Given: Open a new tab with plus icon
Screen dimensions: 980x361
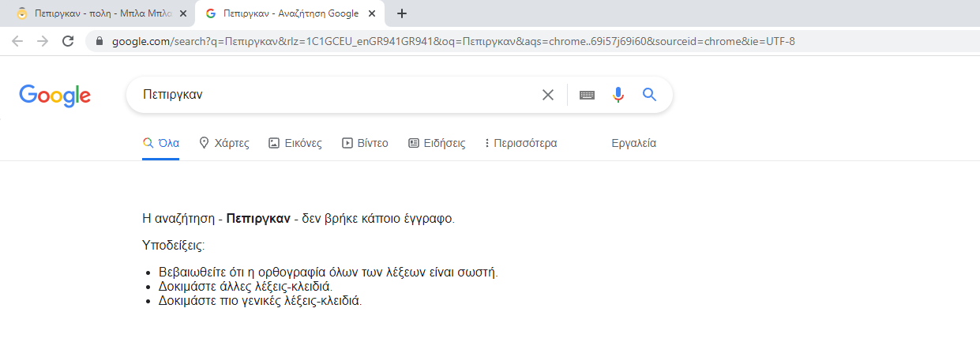Looking at the screenshot, I should [x=402, y=13].
